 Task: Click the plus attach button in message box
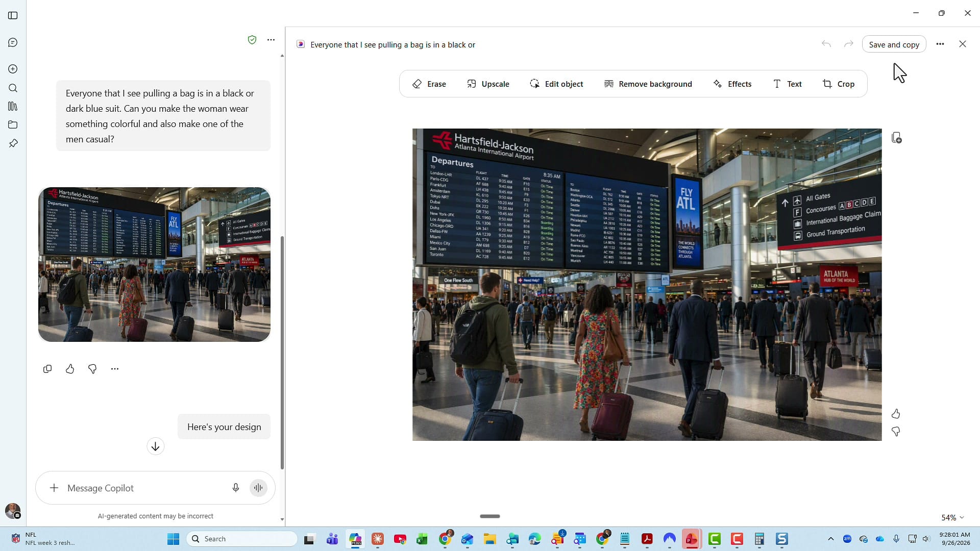click(x=54, y=488)
